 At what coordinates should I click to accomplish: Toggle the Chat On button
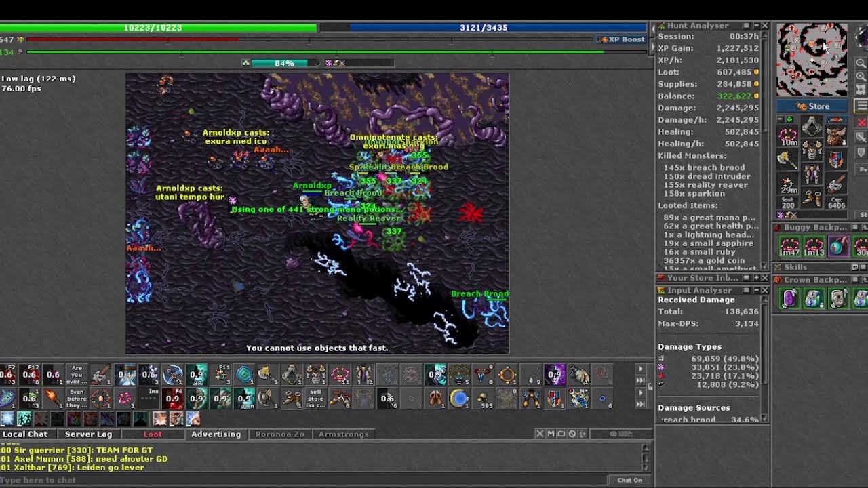point(629,480)
